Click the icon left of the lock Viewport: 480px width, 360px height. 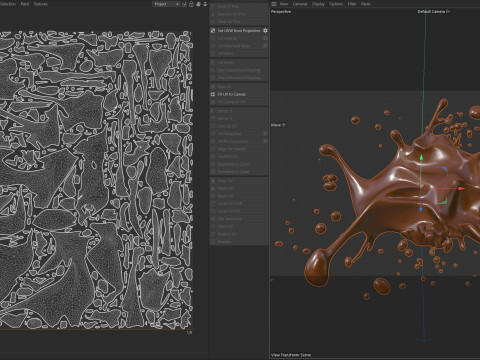pos(184,4)
